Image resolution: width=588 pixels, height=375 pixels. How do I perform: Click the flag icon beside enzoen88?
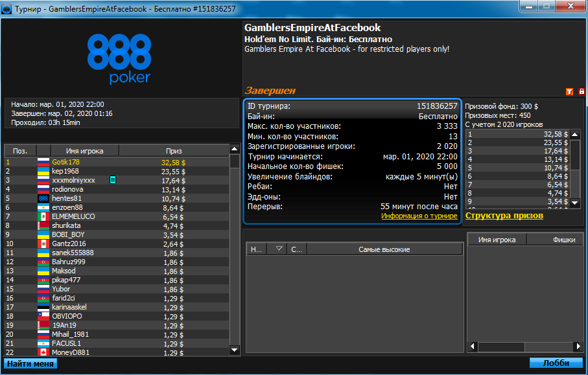tap(43, 207)
